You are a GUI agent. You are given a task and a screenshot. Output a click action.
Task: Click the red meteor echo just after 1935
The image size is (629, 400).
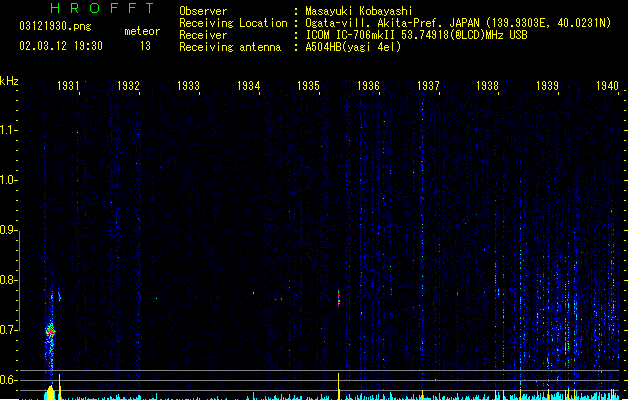[x=339, y=298]
